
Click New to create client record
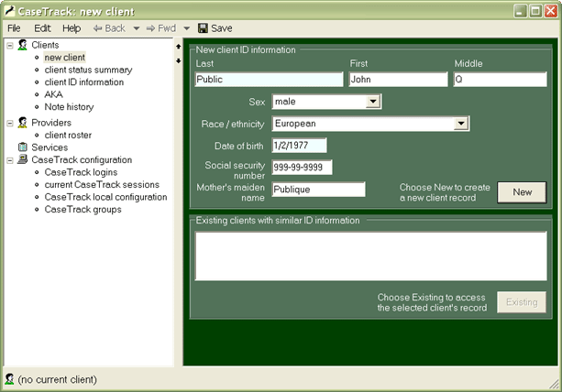pyautogui.click(x=522, y=192)
